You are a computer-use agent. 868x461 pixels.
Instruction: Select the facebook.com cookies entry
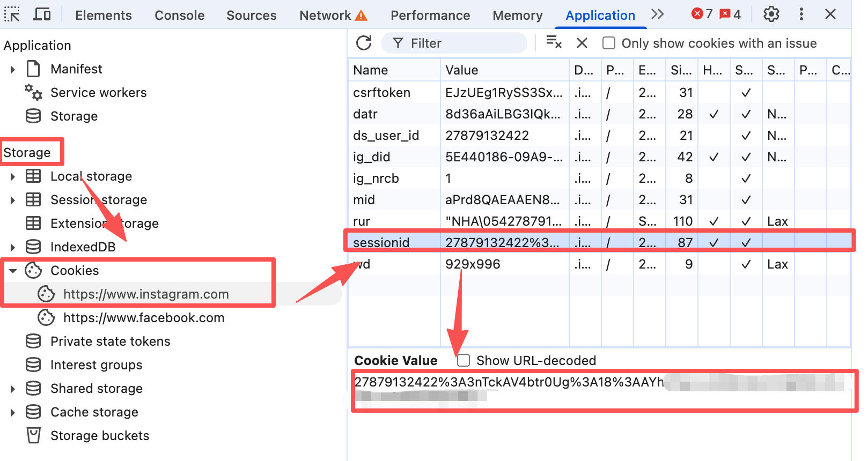pos(143,318)
